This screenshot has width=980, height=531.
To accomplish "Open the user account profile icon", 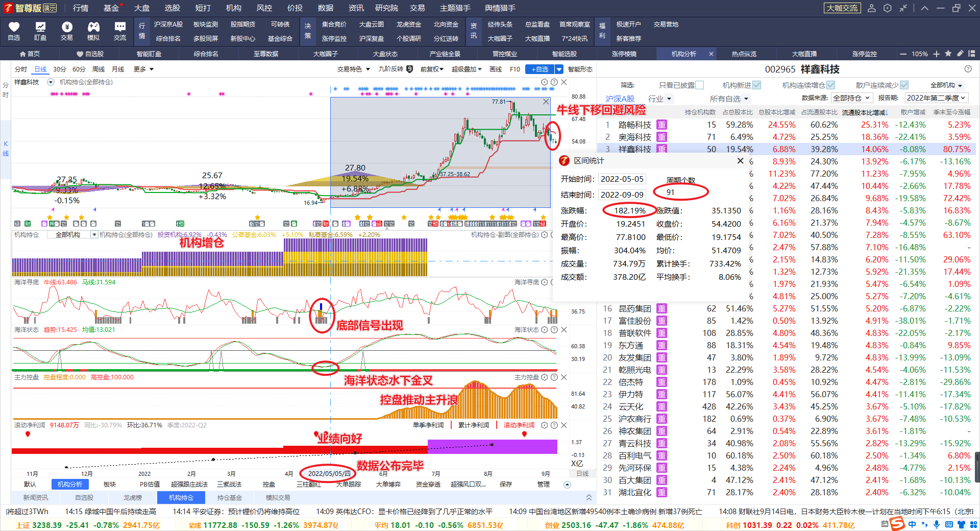I will coord(872,8).
